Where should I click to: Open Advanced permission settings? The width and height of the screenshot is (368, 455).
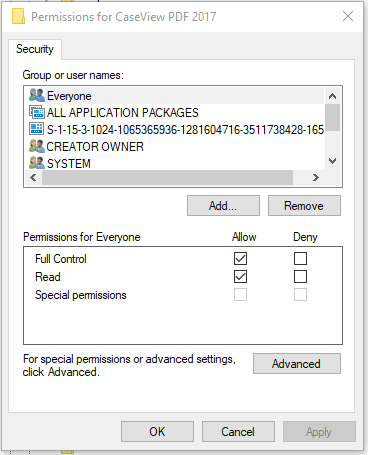(x=297, y=364)
